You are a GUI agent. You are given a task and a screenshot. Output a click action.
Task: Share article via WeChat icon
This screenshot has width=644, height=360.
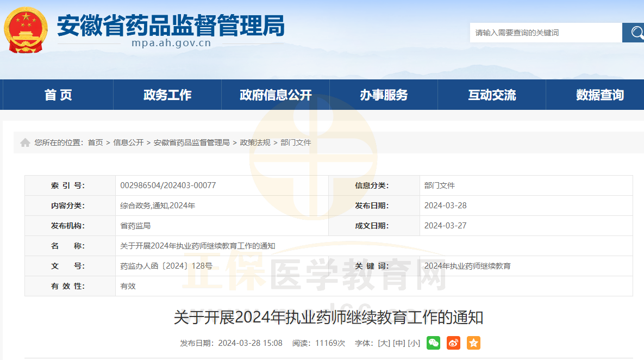433,343
